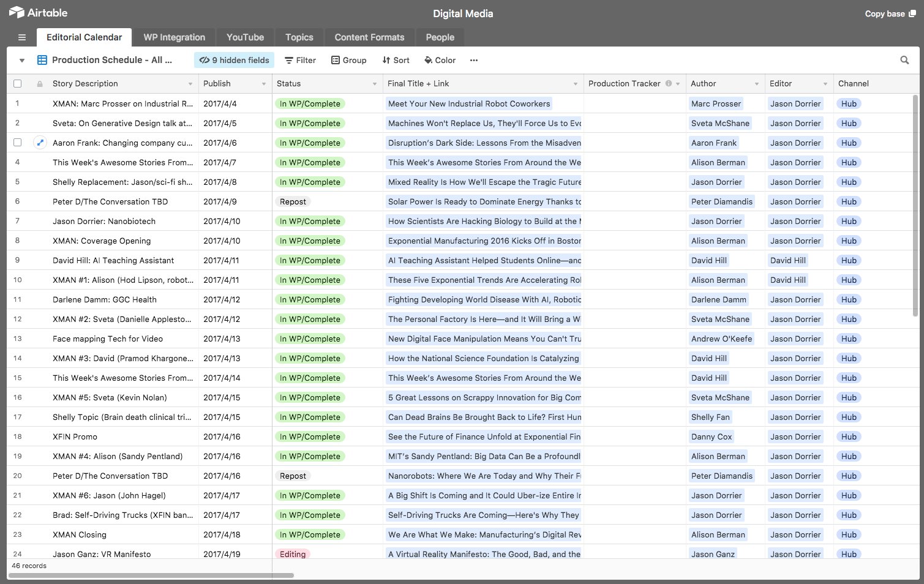Switch to Content Formats tab
This screenshot has height=584, width=924.
tap(369, 37)
